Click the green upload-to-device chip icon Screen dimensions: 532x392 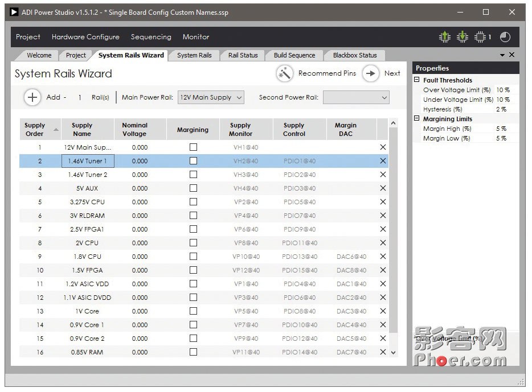[444, 36]
